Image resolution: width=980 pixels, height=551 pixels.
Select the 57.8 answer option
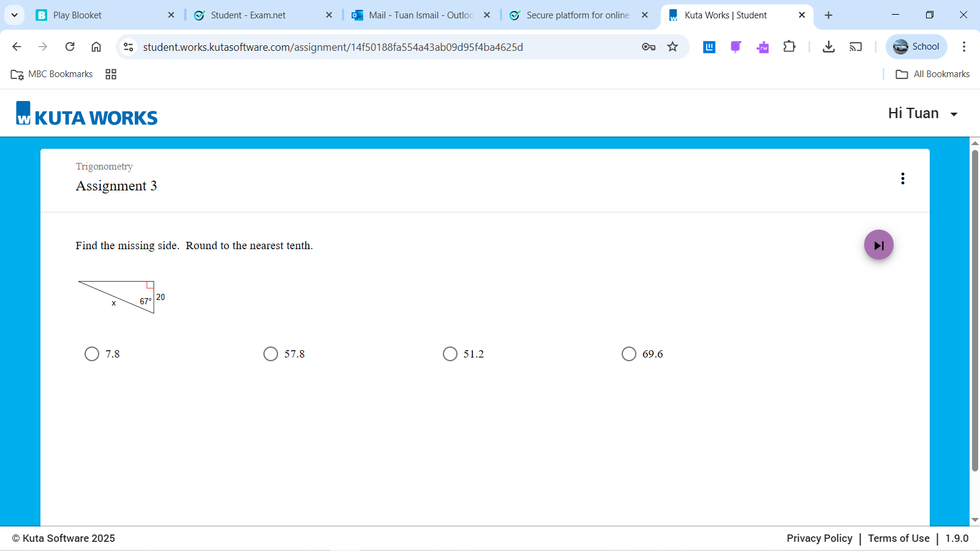point(271,354)
